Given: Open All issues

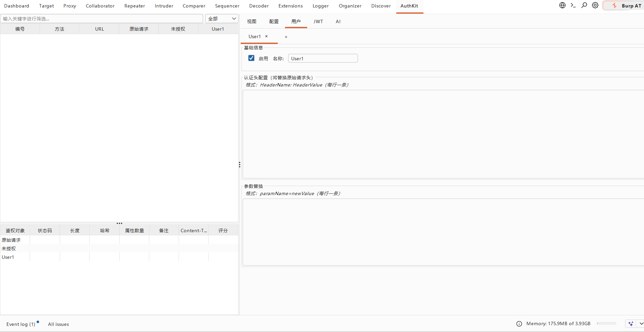Looking at the screenshot, I should click(x=58, y=324).
